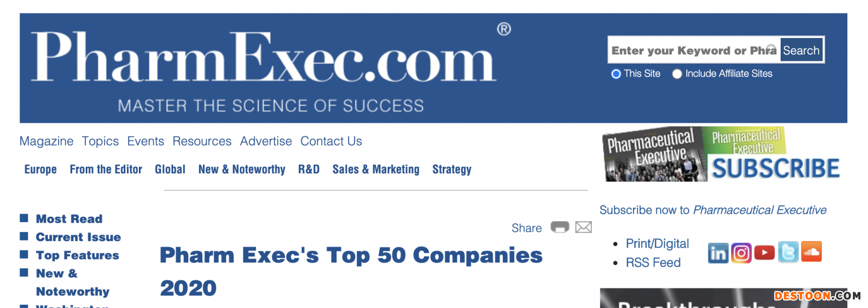This screenshot has width=868, height=308.
Task: Open Most Read in the sidebar
Action: coord(69,219)
